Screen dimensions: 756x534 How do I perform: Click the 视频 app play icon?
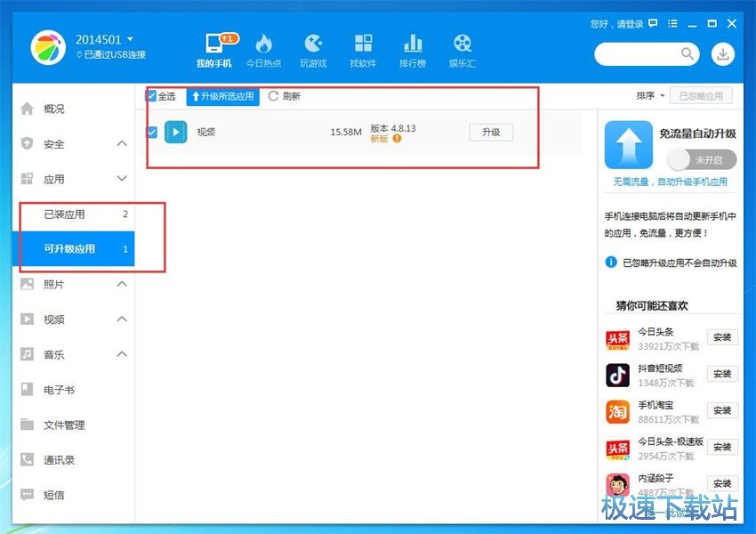(175, 133)
